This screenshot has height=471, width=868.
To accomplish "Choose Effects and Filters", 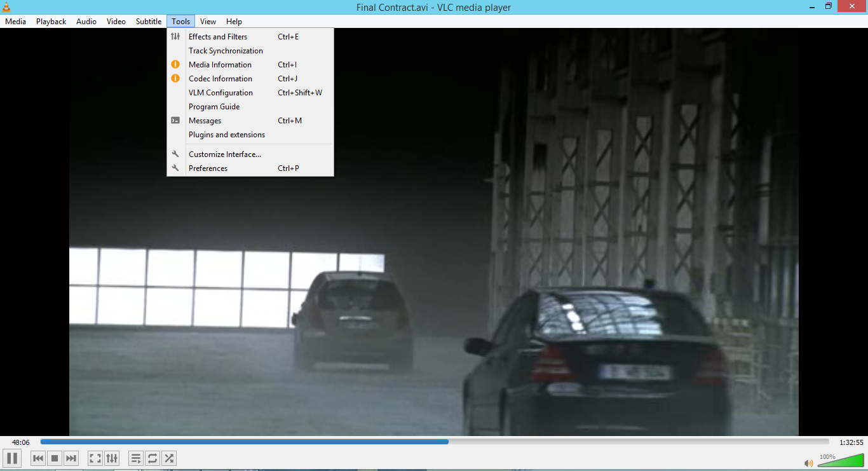I will click(x=250, y=37).
